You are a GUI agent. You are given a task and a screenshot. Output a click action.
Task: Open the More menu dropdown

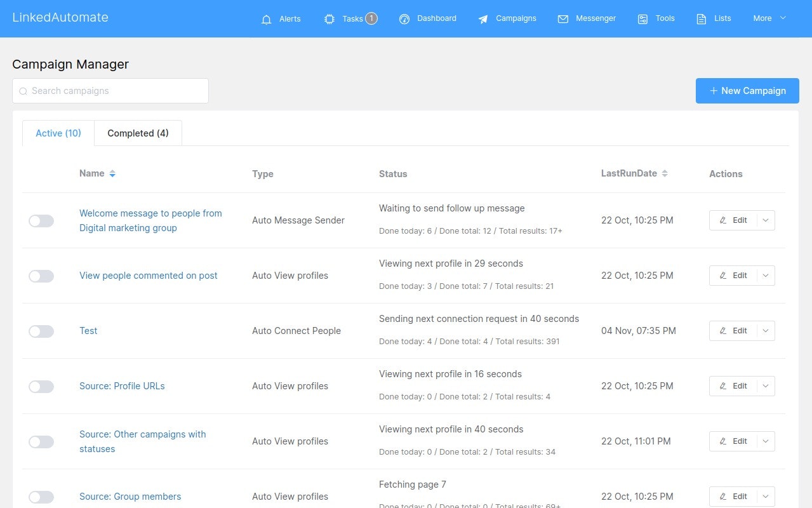[x=769, y=18]
